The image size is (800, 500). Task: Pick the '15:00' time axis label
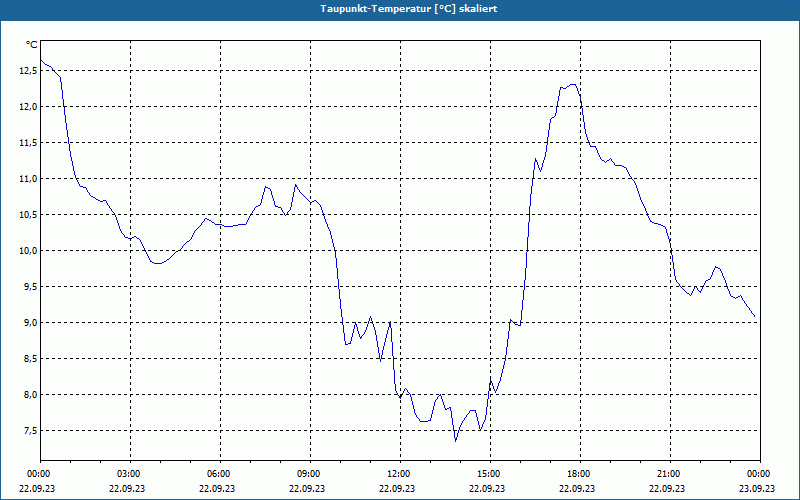pos(490,474)
